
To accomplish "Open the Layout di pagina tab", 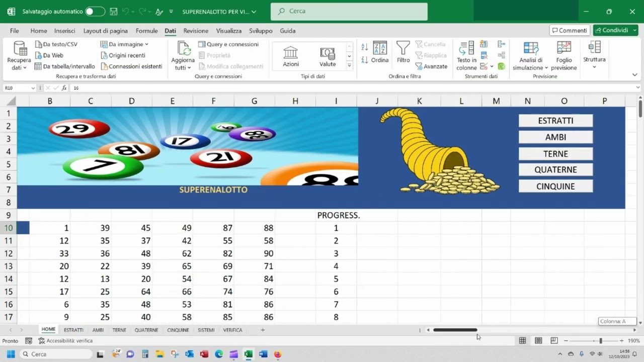I will (106, 31).
